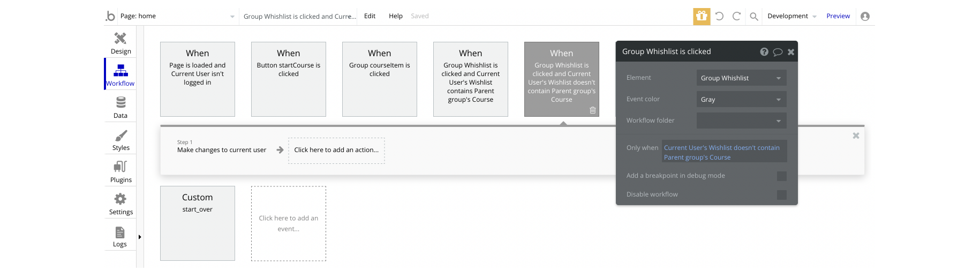Open the Plugins icon in sidebar
Image resolution: width=980 pixels, height=271 pixels.
tap(120, 167)
